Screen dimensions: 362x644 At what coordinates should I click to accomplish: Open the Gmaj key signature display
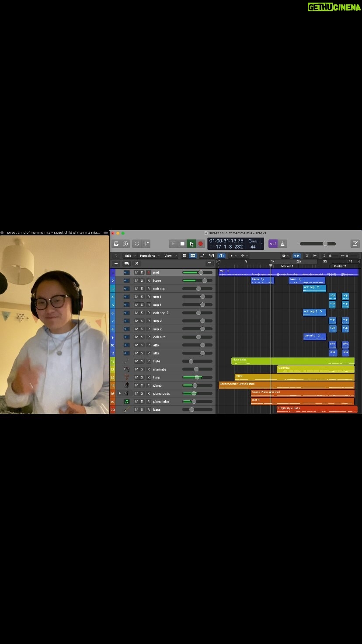click(253, 241)
